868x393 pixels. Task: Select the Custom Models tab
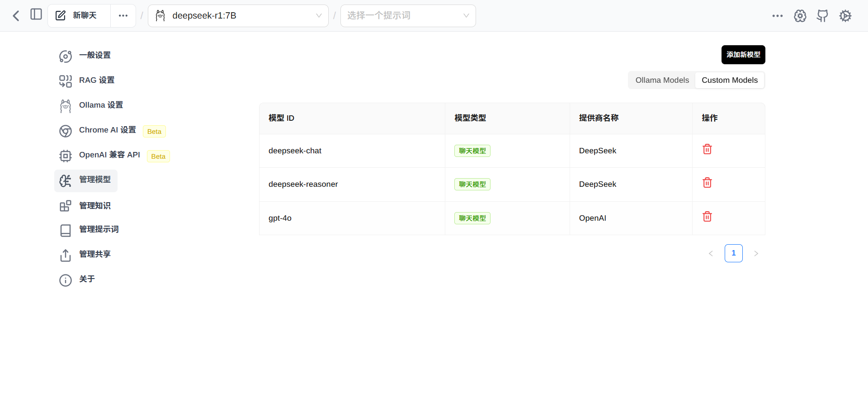(729, 80)
